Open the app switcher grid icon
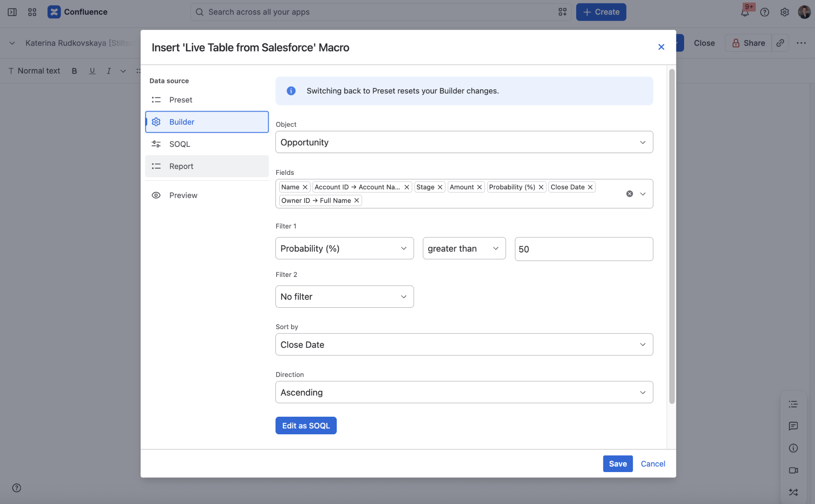 pos(32,12)
